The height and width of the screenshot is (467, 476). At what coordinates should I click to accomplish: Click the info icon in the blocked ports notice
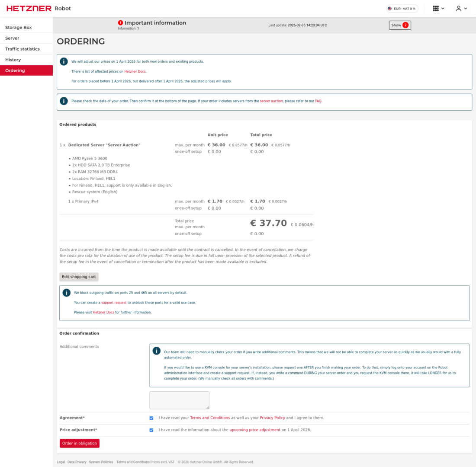click(x=66, y=292)
